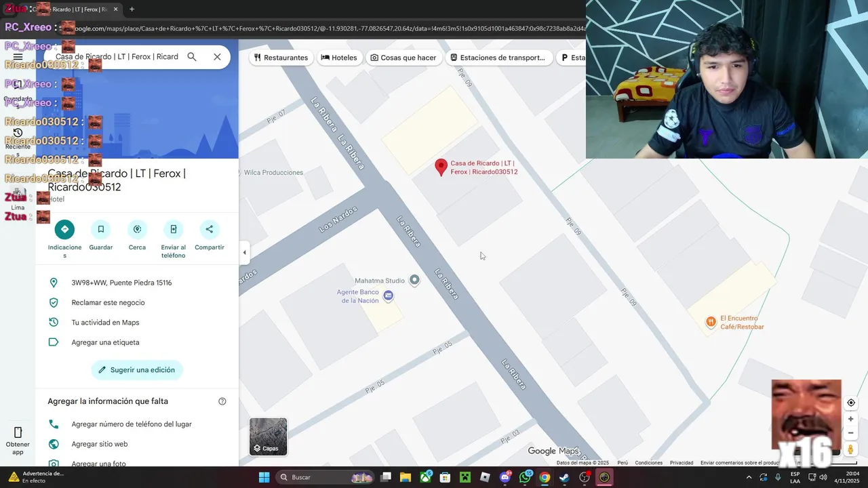Clear the Maps search with X icon
This screenshot has width=868, height=488.
217,57
